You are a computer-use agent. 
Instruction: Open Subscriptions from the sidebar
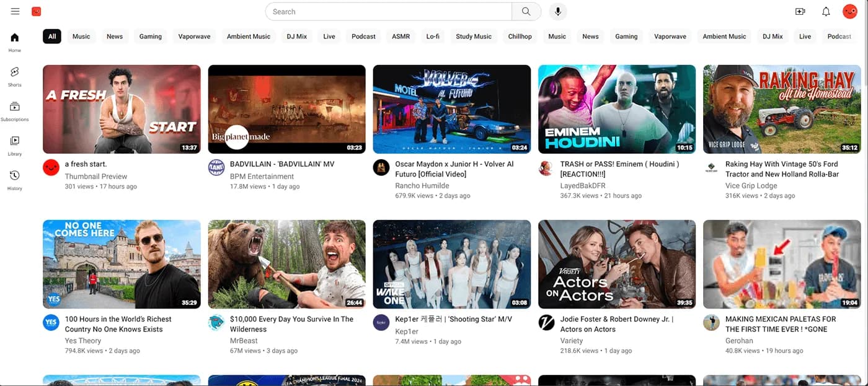(15, 111)
